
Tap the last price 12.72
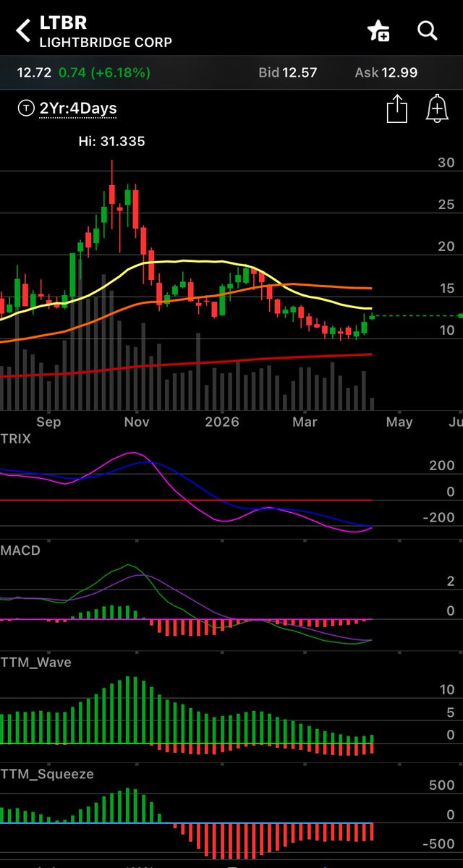[x=34, y=72]
